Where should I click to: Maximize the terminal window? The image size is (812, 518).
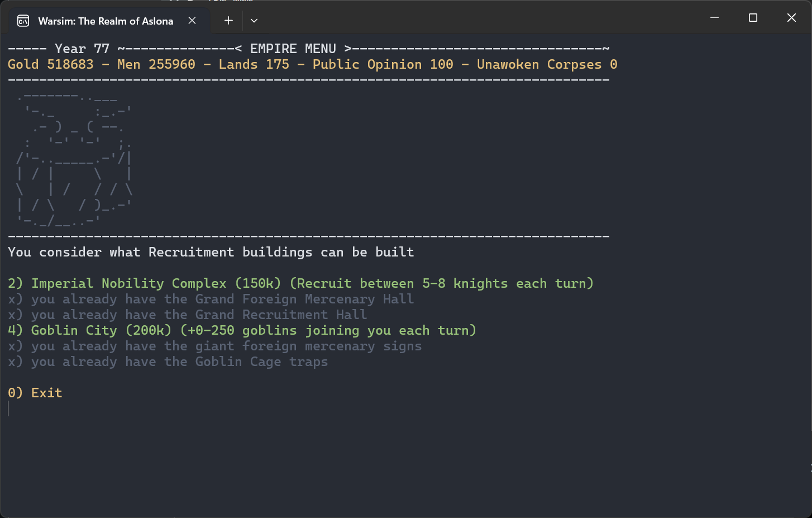(753, 18)
